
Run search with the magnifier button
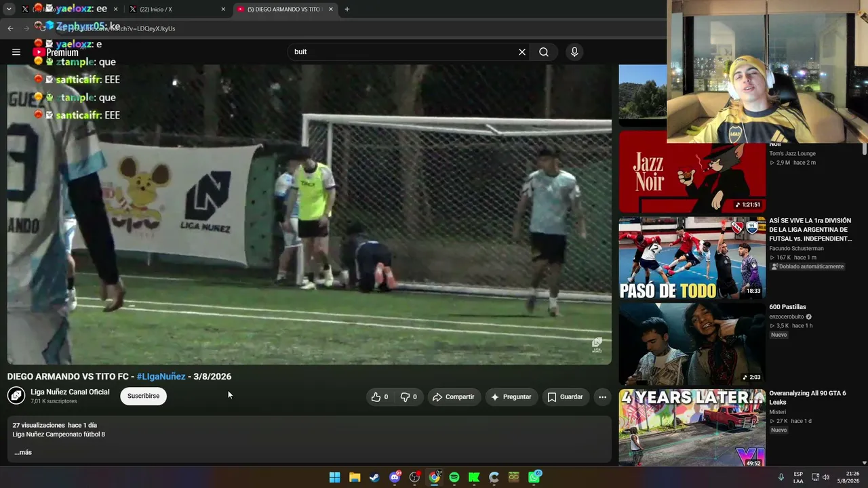pyautogui.click(x=544, y=52)
